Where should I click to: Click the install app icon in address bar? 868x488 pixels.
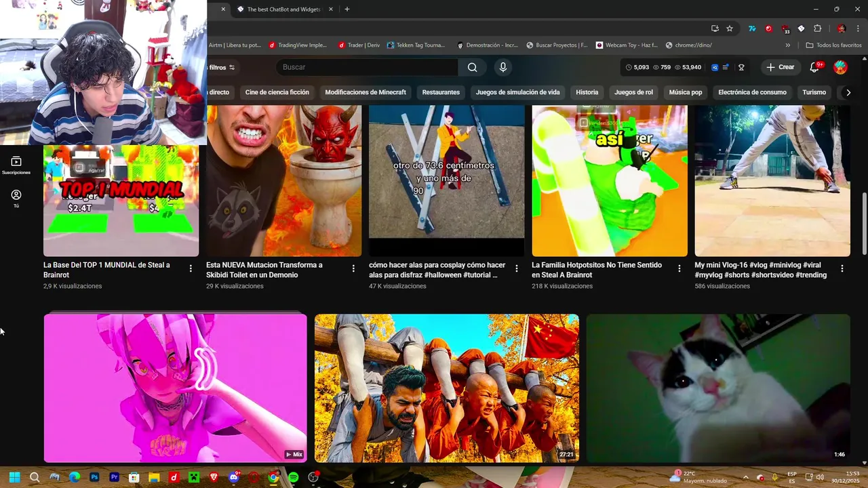(x=715, y=28)
